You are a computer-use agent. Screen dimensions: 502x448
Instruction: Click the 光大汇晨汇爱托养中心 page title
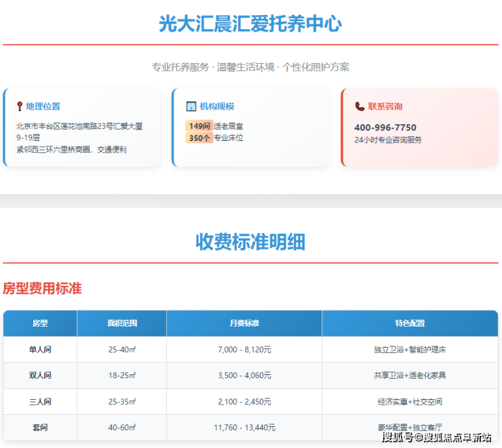250,24
